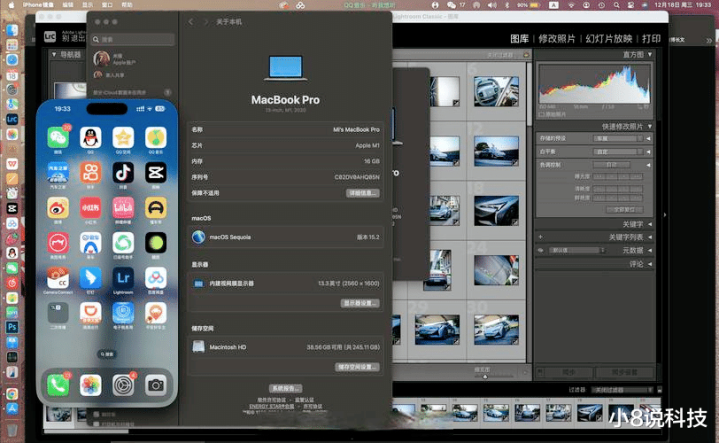
Task: Collapse the Histogram panel (直方图)
Action: (650, 54)
